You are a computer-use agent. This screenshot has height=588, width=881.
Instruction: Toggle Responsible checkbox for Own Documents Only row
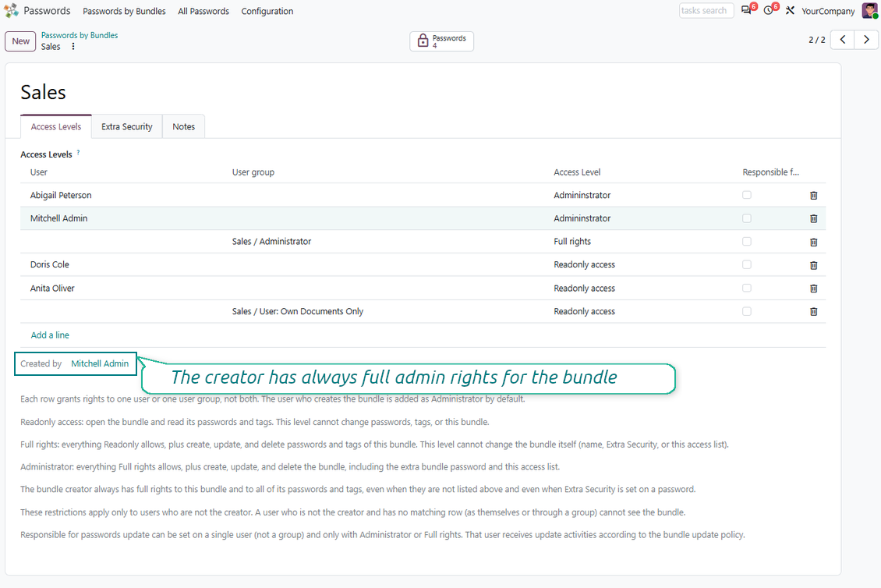[x=747, y=311]
